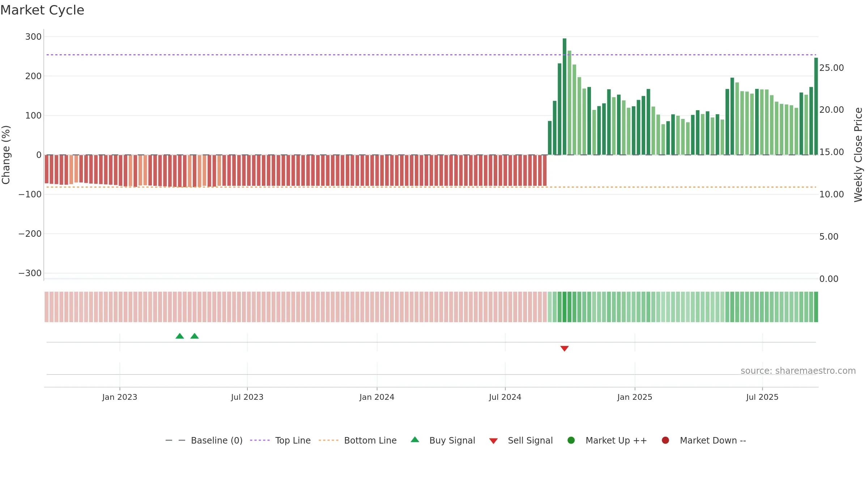The width and height of the screenshot is (868, 488).
Task: Click the dark red Market Down circle icon
Action: coord(665,440)
